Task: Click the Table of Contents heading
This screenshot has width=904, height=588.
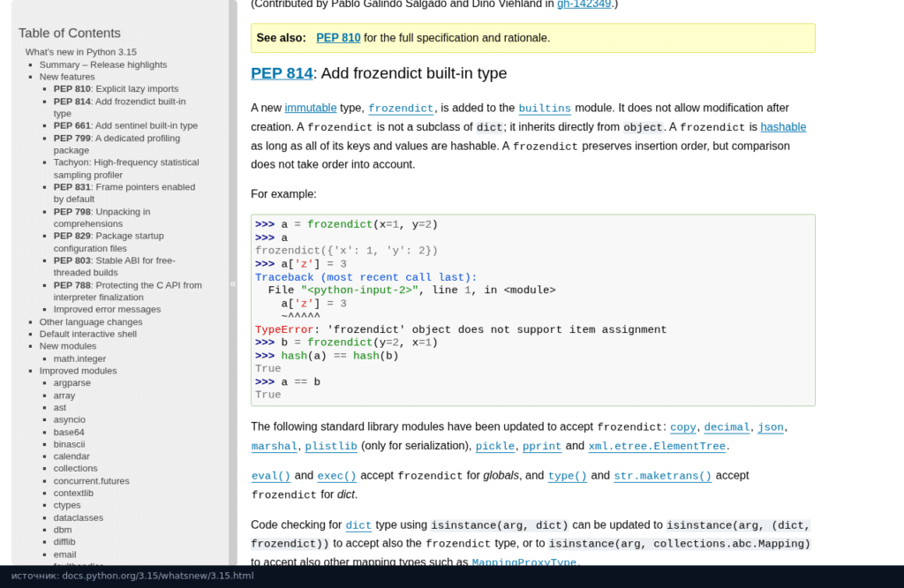Action: tap(69, 34)
